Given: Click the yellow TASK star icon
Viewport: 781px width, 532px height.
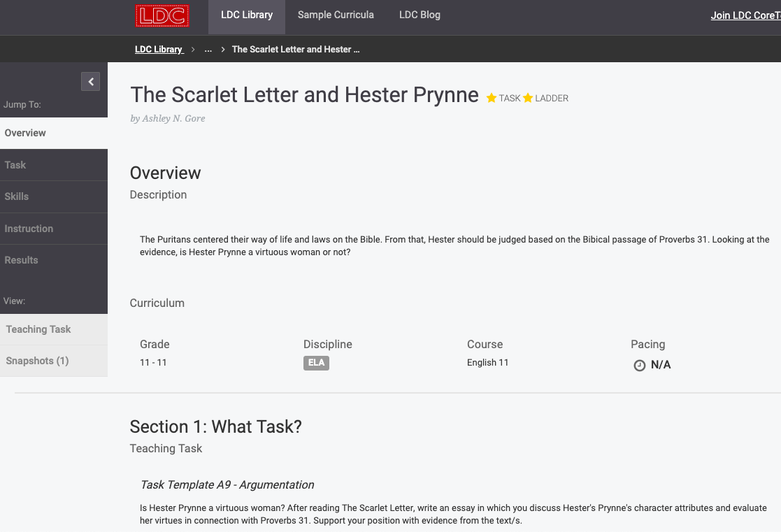Looking at the screenshot, I should coord(491,98).
